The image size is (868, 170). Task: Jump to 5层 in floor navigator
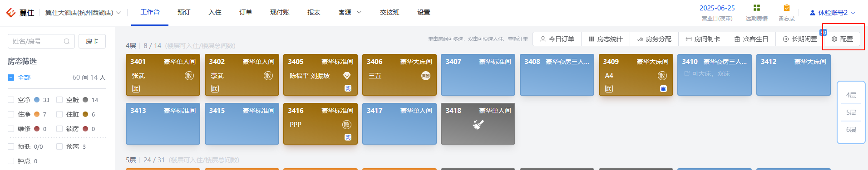[851, 112]
